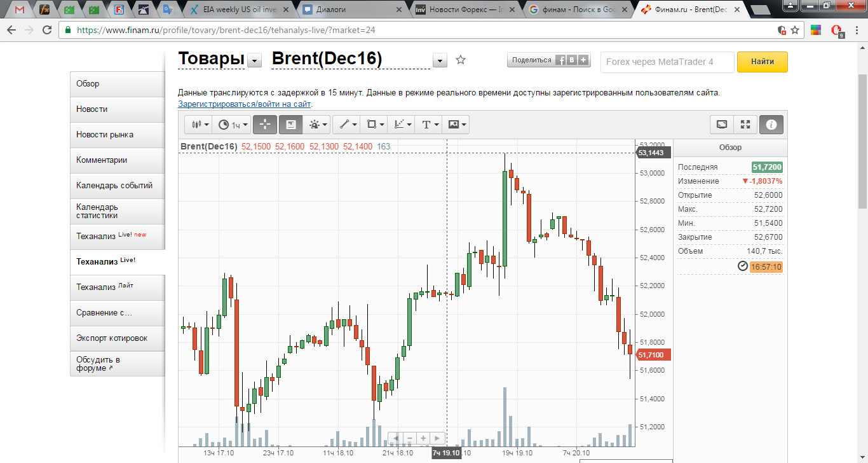Click the detach chart window icon
The image size is (868, 463).
722,125
